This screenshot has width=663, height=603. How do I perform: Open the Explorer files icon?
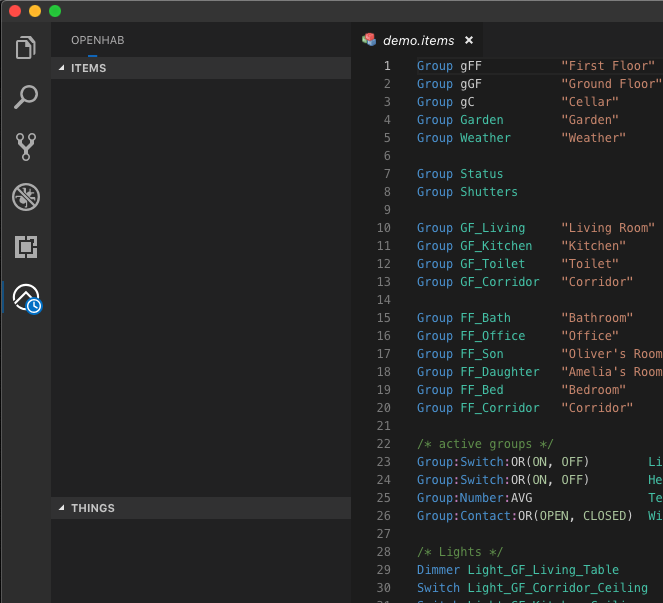26,47
